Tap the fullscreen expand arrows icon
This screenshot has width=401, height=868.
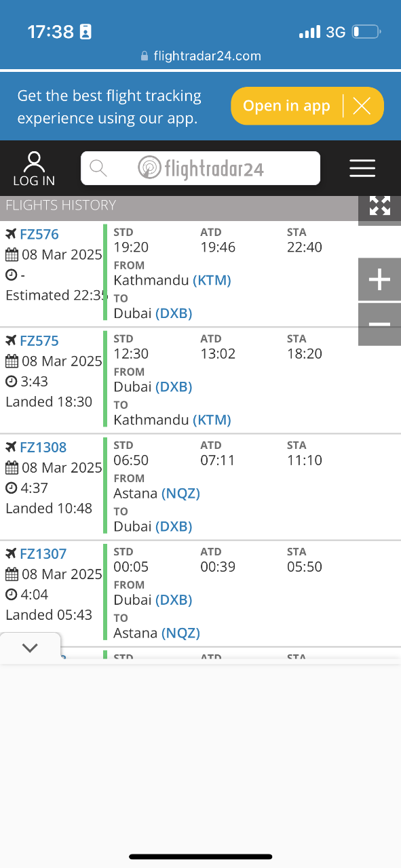point(380,206)
